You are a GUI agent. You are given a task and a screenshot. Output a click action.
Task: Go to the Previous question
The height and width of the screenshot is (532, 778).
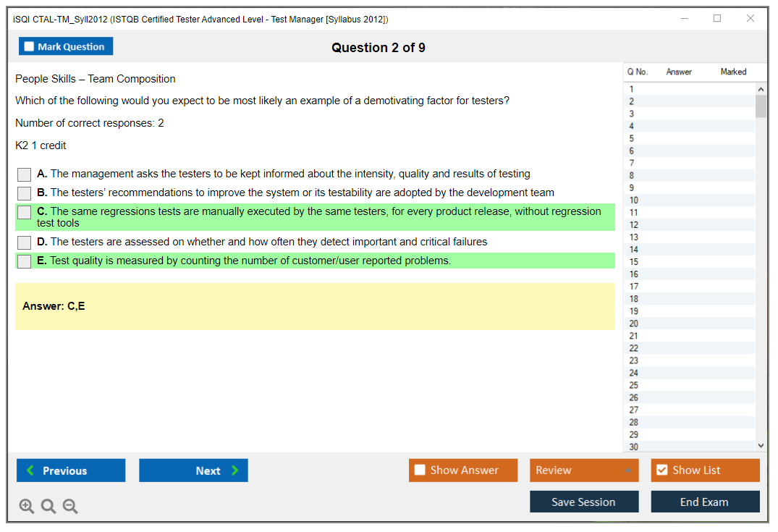pos(71,470)
